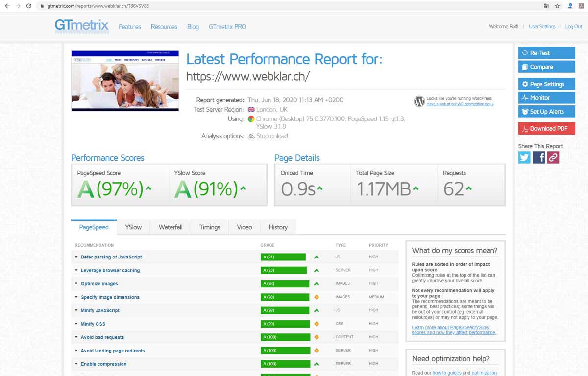Click the green arrow next to YSlow Score
588x376 pixels.
243,188
